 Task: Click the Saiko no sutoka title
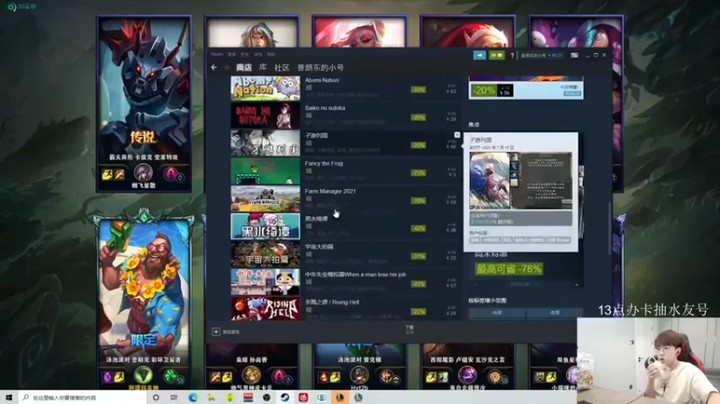325,108
